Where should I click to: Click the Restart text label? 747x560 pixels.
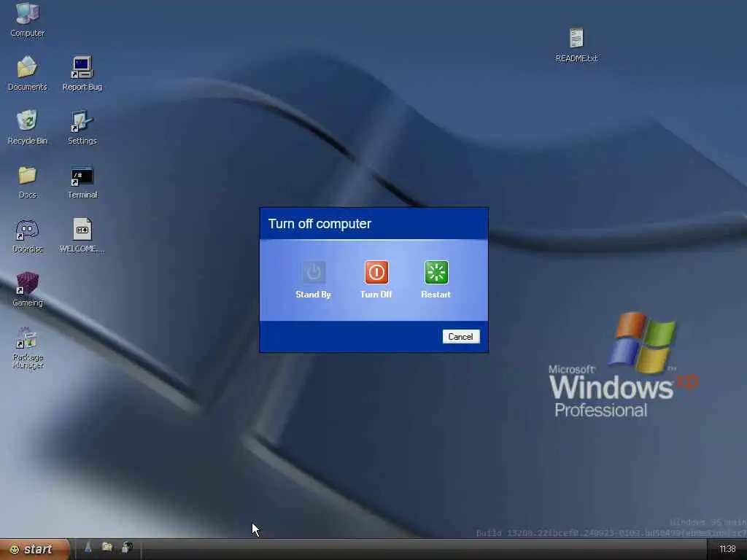click(436, 295)
